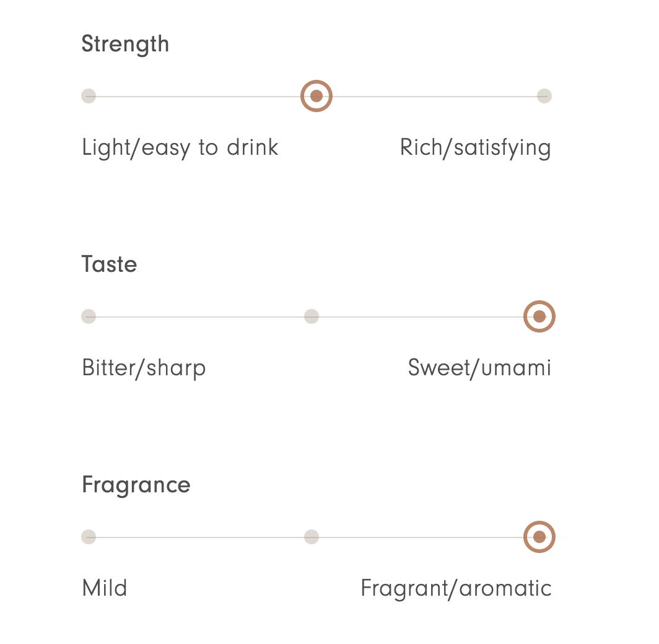Click the Strength heading

(x=125, y=45)
